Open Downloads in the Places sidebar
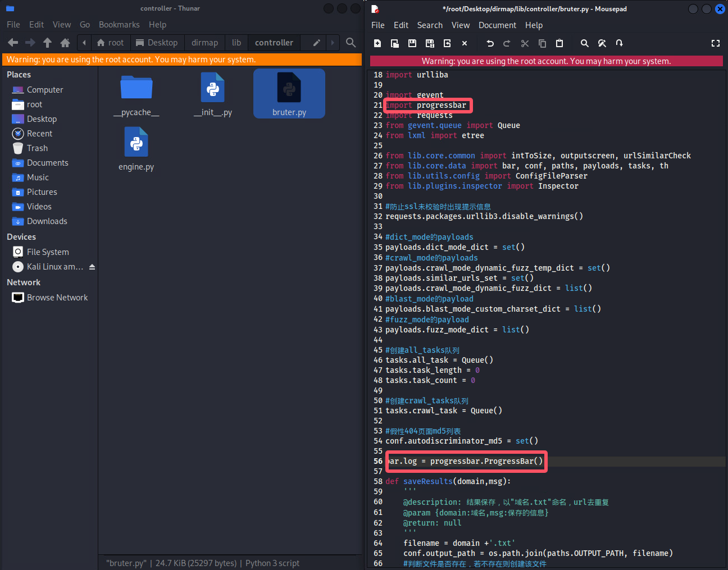 click(47, 221)
